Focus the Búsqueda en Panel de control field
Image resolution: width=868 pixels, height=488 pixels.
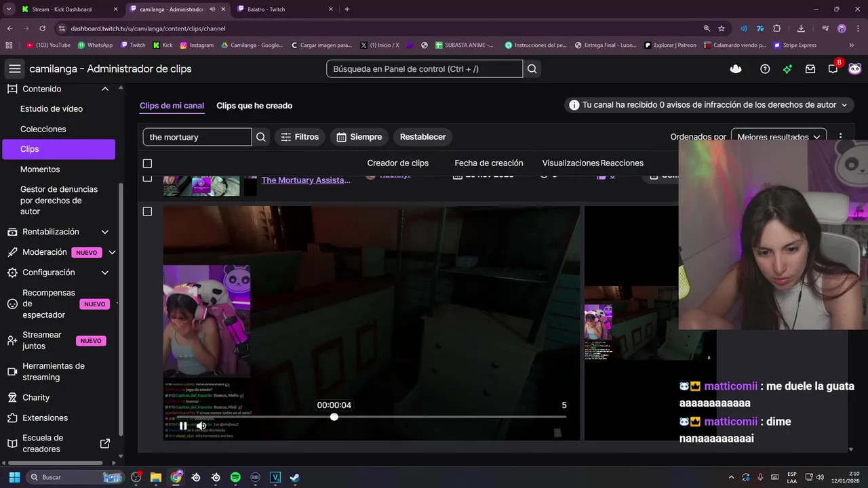425,68
